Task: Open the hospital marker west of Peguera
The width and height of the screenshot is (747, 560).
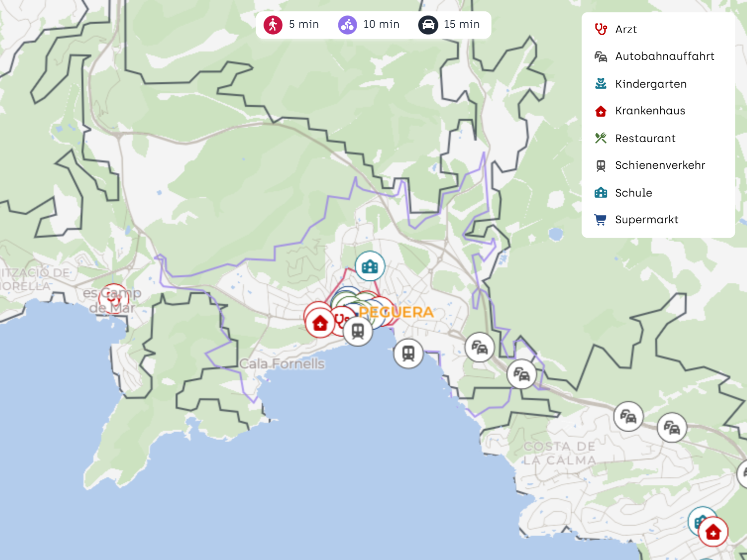Action: pyautogui.click(x=320, y=323)
